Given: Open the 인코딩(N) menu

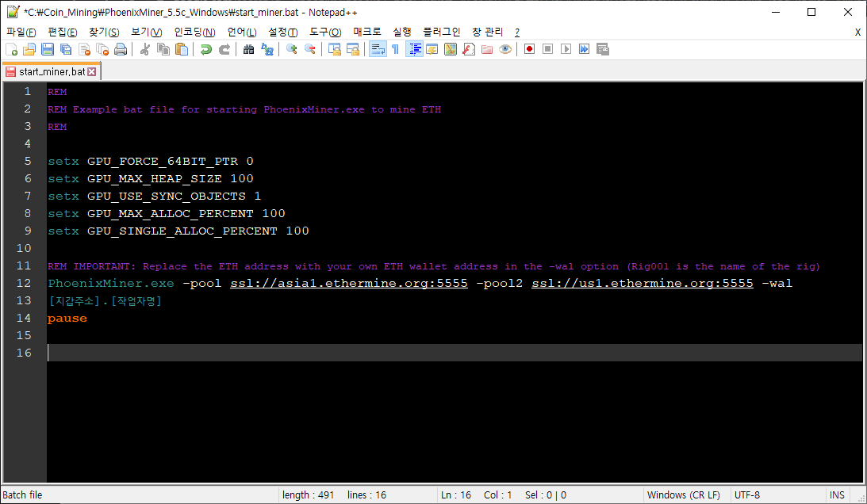Looking at the screenshot, I should (x=194, y=32).
